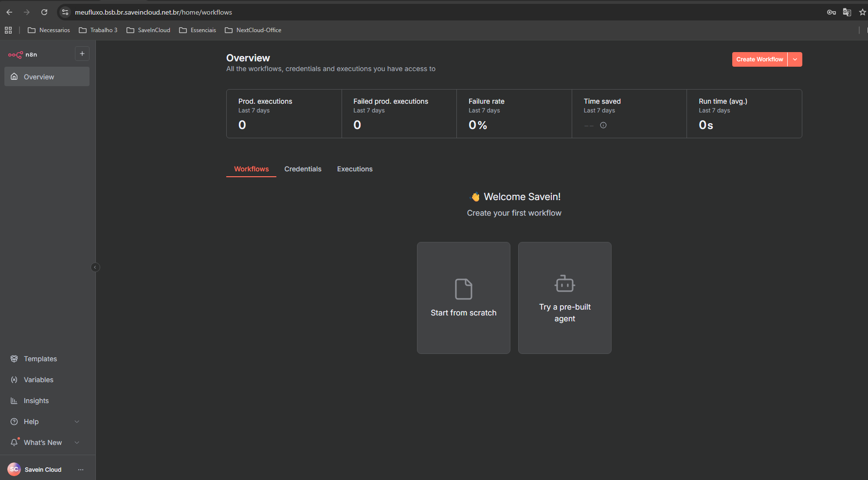Choose the Start from scratch card
This screenshot has height=480, width=868.
coord(463,298)
